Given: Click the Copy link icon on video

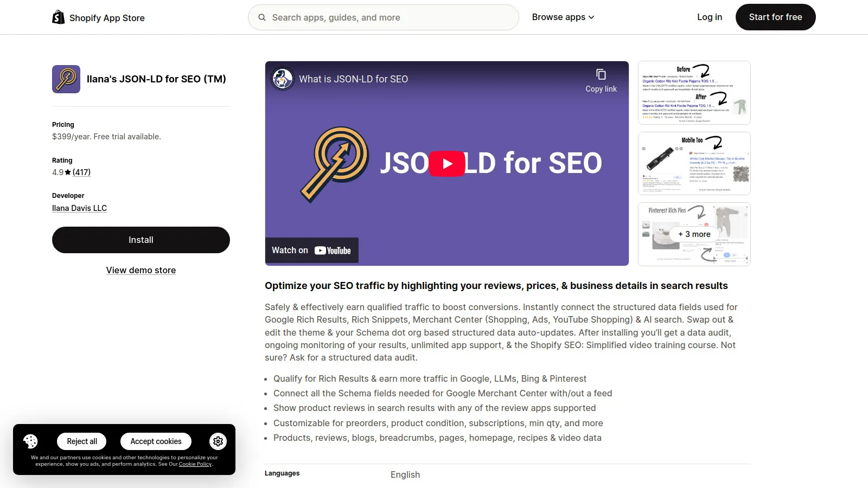Looking at the screenshot, I should pyautogui.click(x=601, y=75).
